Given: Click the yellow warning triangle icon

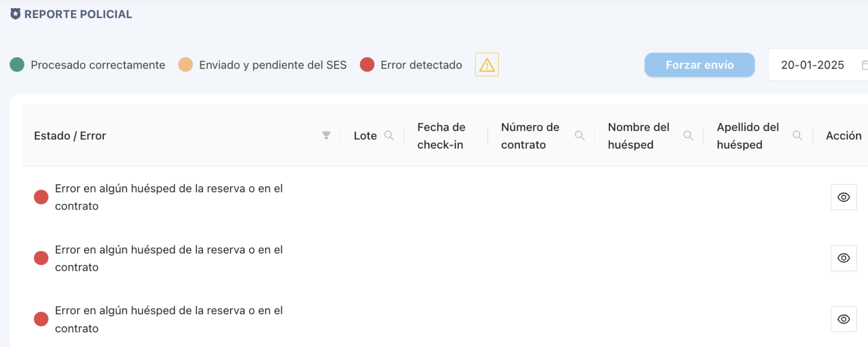Looking at the screenshot, I should tap(487, 65).
